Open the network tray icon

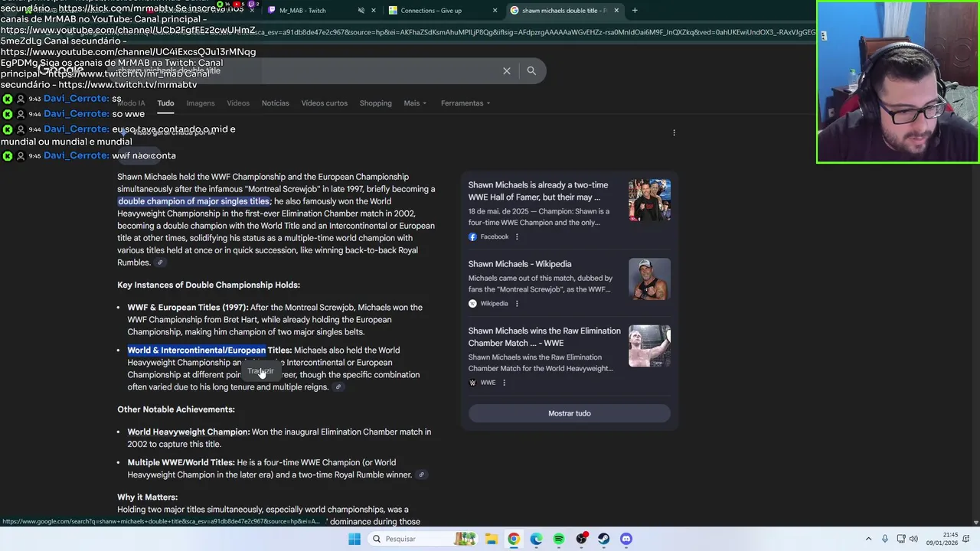pos(900,539)
